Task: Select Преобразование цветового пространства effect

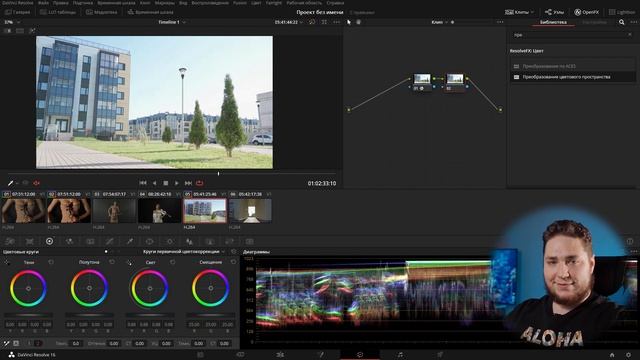Action: click(x=573, y=77)
